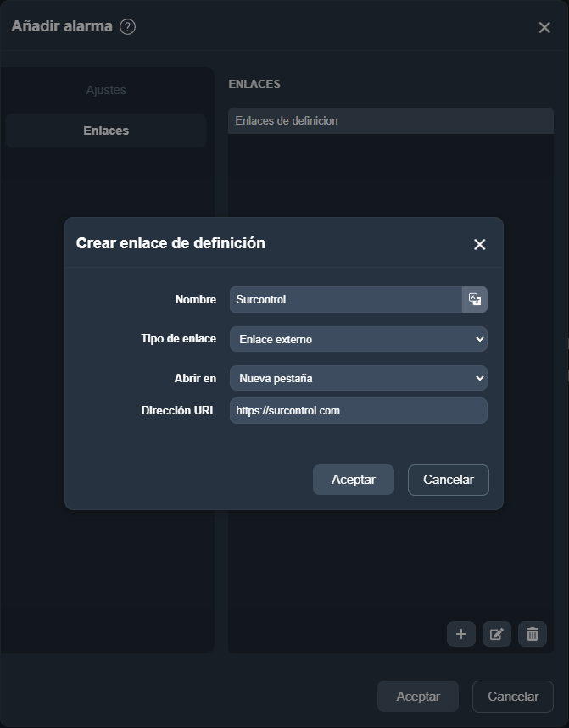
Task: Close the Añadir alarma window
Action: coord(544,27)
